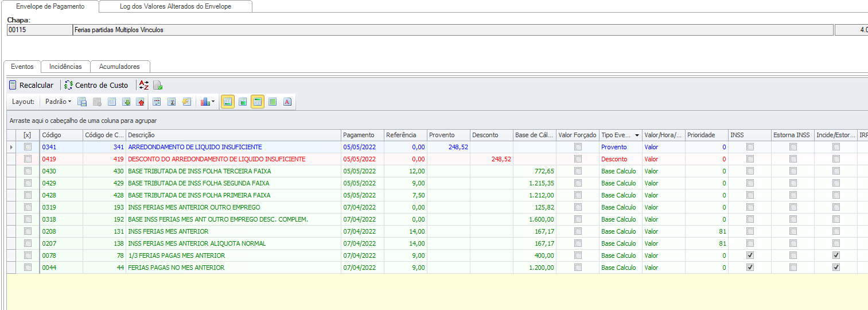Screen dimensions: 868x310
Task: Tick the row selection checkbox for code 0419
Action: point(28,159)
